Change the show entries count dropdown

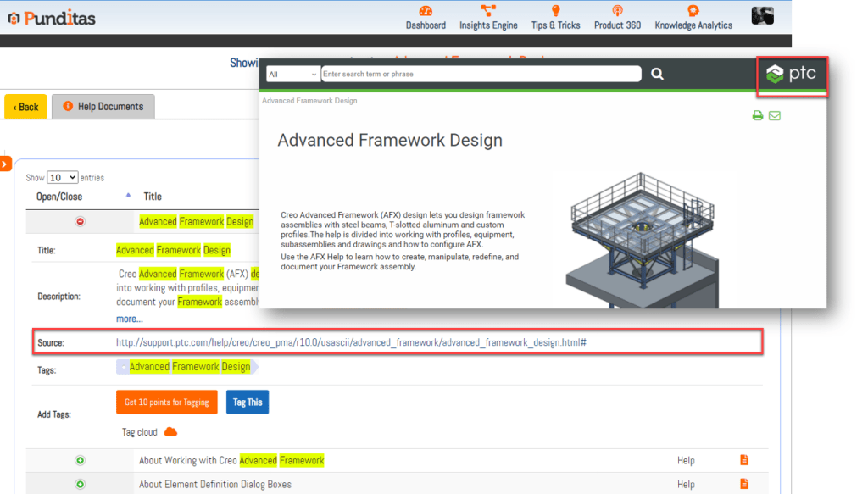[63, 178]
